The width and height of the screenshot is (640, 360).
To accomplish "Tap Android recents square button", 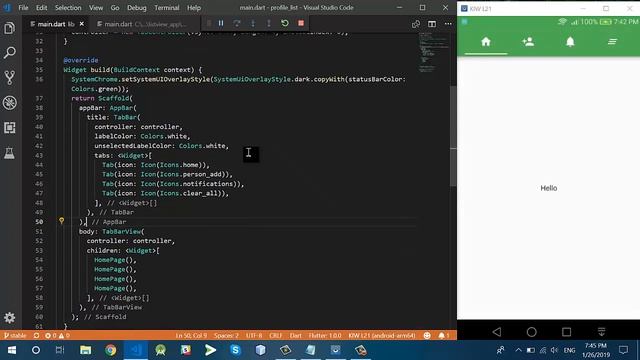I will pyautogui.click(x=567, y=332).
